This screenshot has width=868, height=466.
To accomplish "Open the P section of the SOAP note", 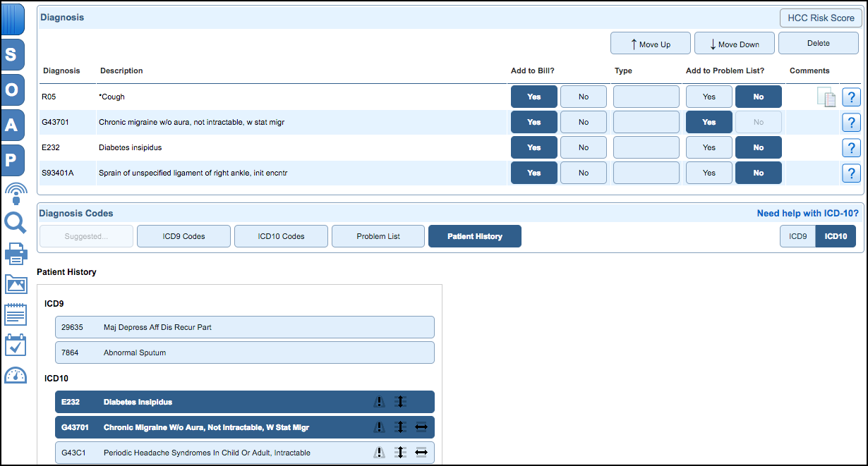I will point(15,160).
